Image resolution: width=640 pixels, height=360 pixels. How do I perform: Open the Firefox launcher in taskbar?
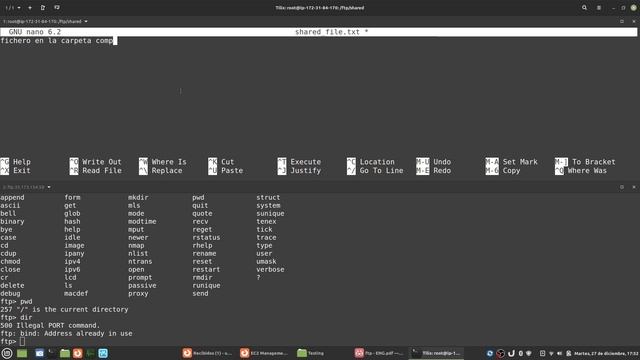[78, 353]
